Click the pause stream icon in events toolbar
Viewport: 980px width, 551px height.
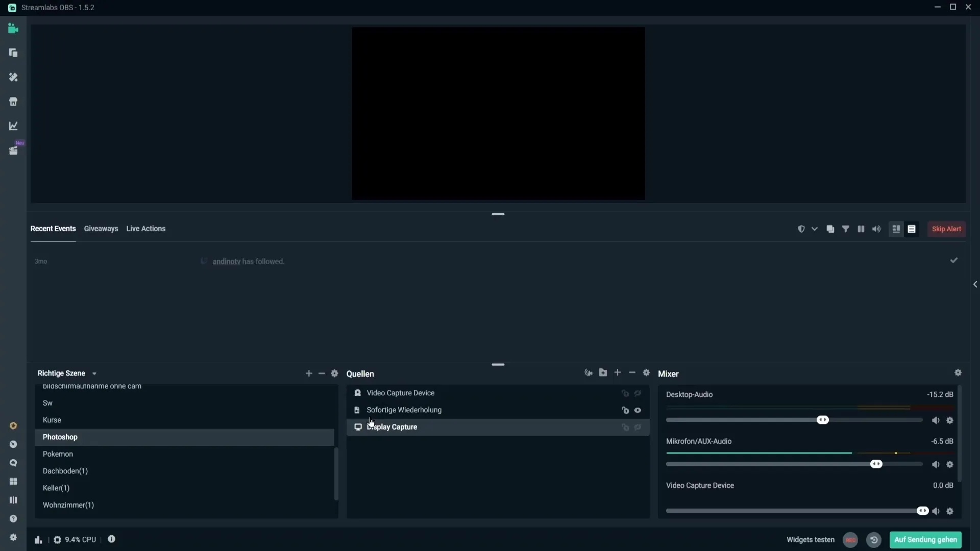[861, 229]
